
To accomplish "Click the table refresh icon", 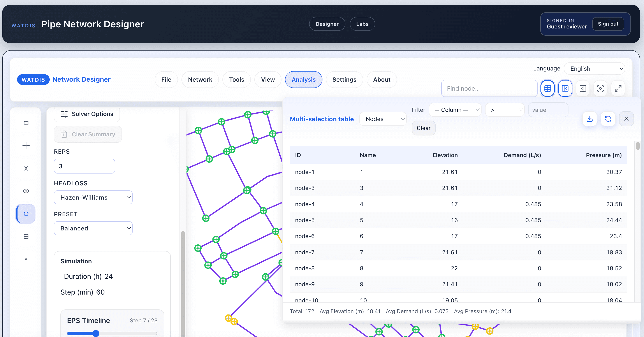I will click(x=608, y=119).
